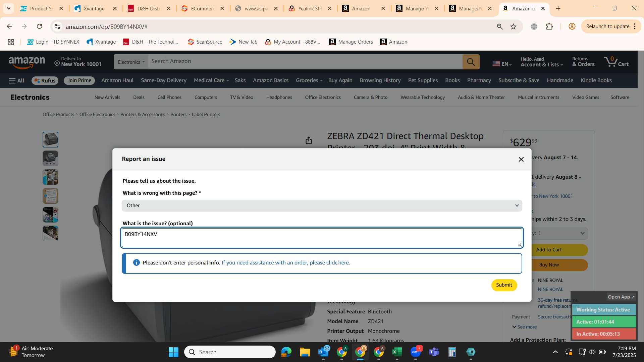Open the browser zoom magnifier icon
This screenshot has height=362, width=644.
pyautogui.click(x=499, y=26)
